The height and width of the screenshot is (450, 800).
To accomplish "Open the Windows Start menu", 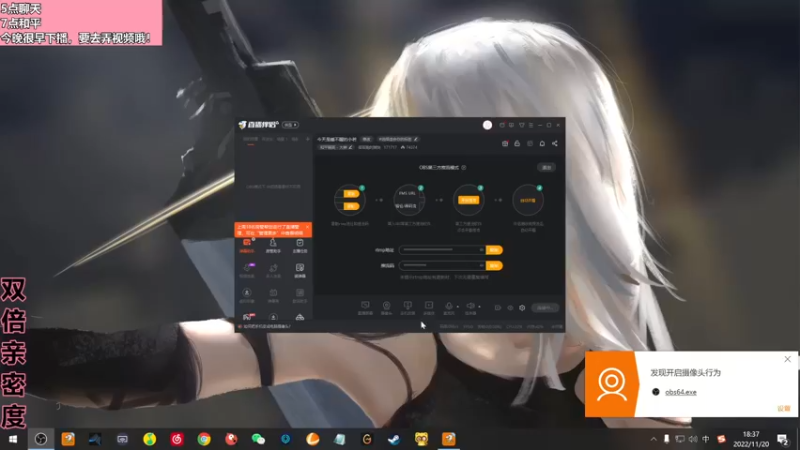I will pos(13,439).
